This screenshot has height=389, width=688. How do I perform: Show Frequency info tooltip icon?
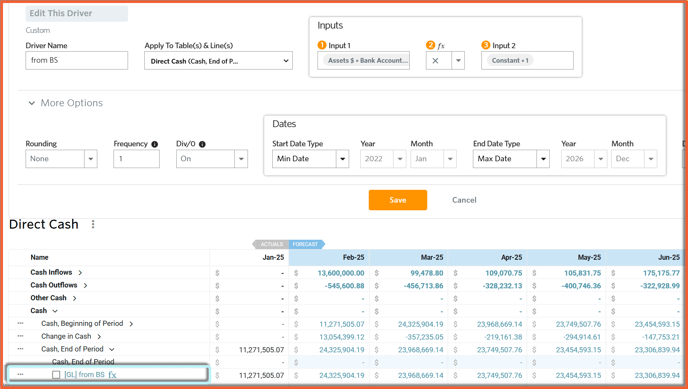[x=154, y=144]
